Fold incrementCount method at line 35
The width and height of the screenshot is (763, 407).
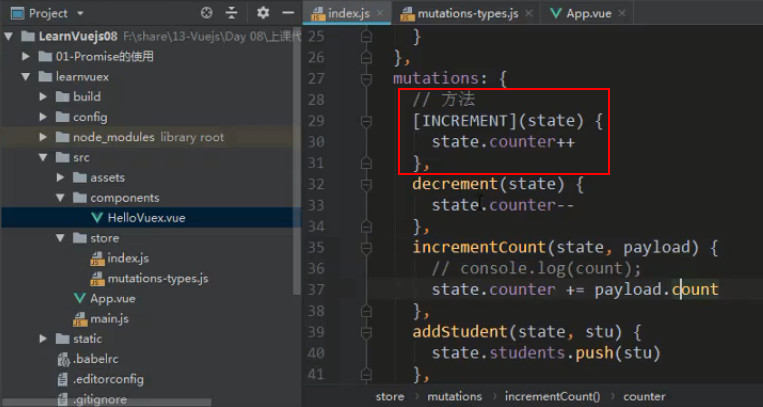coord(366,247)
